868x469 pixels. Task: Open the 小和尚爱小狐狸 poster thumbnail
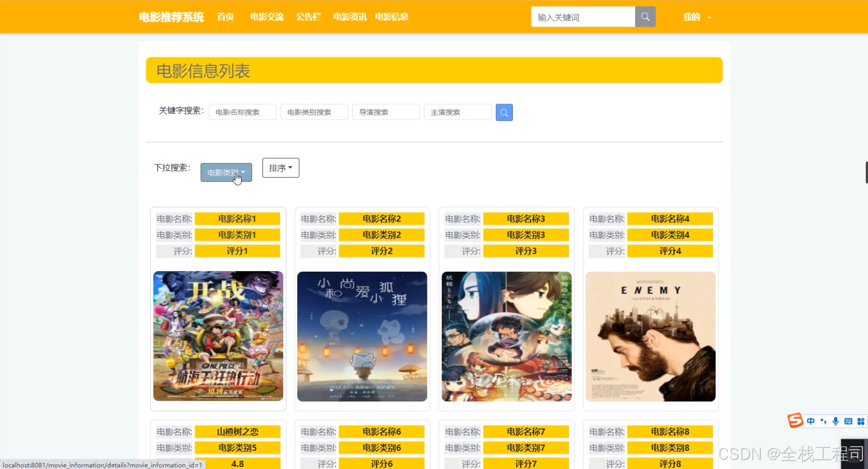[362, 336]
